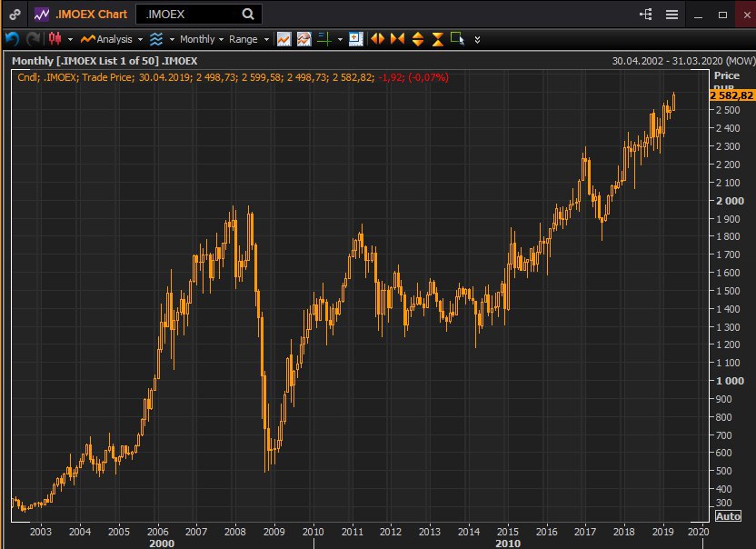Undo last action with blue arrow
The width and height of the screenshot is (756, 549).
tap(12, 39)
